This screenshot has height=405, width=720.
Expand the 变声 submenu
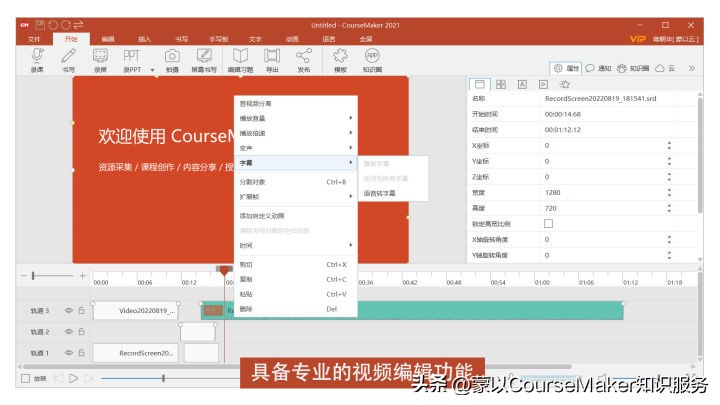point(296,148)
